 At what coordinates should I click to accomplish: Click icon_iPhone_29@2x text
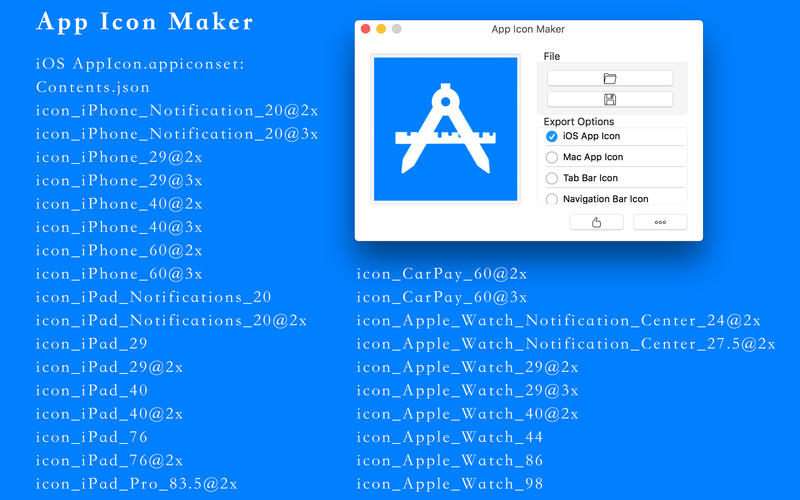(x=119, y=157)
